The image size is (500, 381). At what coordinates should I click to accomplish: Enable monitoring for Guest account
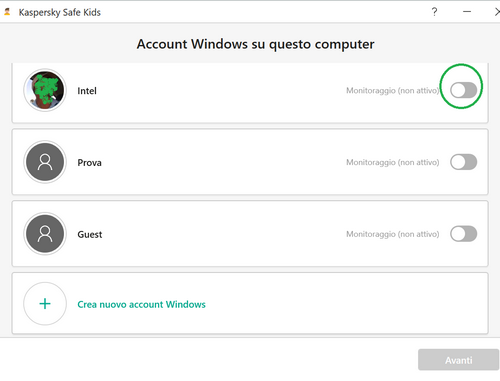click(x=463, y=234)
